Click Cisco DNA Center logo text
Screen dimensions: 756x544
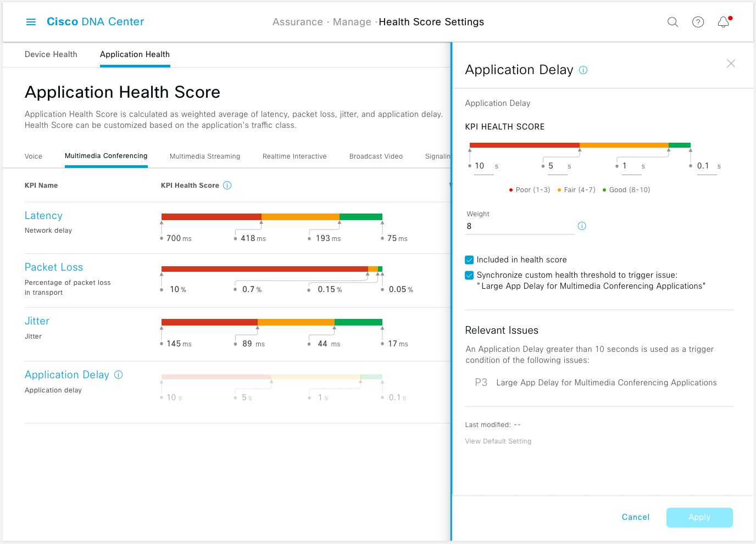(95, 22)
